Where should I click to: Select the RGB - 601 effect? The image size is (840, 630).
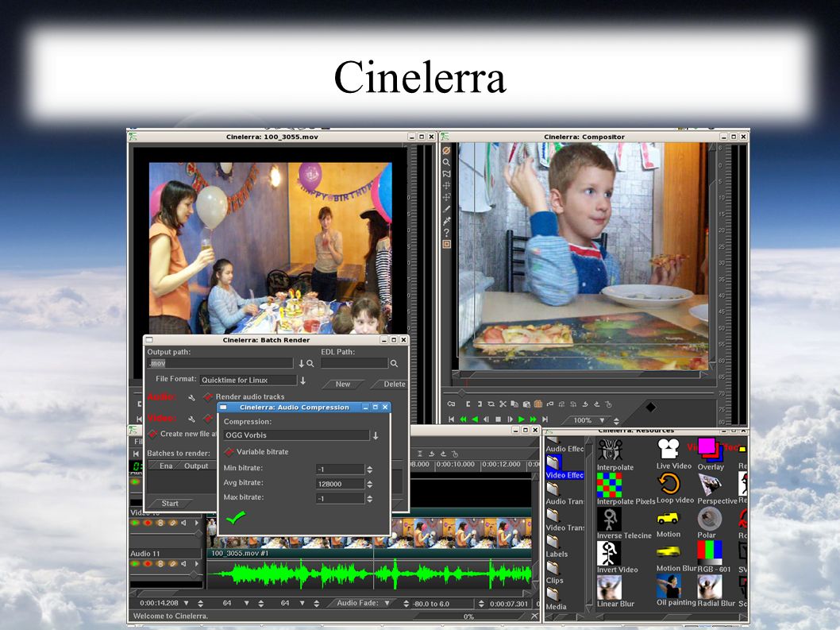click(x=710, y=552)
